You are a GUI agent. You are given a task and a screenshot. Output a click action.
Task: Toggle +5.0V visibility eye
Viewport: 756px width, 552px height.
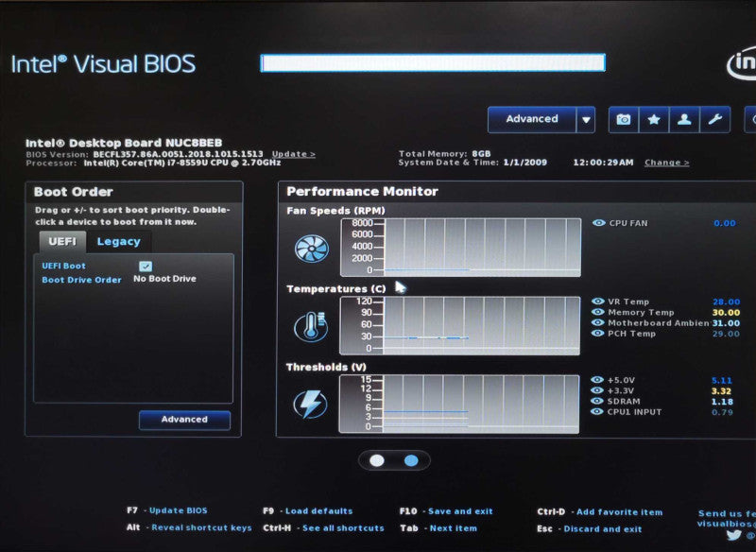(x=597, y=380)
